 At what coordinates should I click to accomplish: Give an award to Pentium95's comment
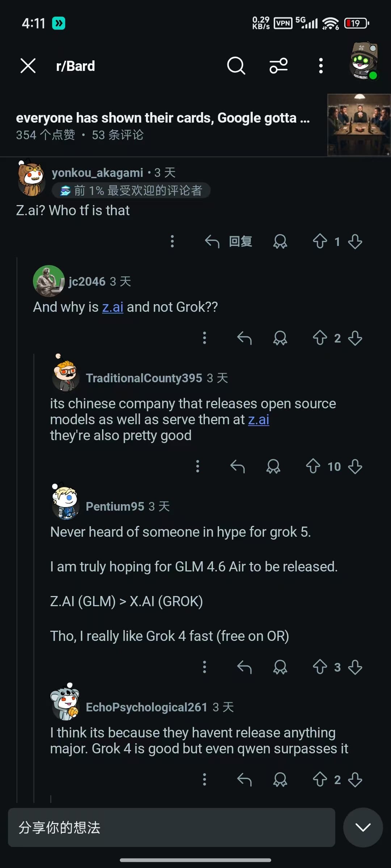point(280,667)
